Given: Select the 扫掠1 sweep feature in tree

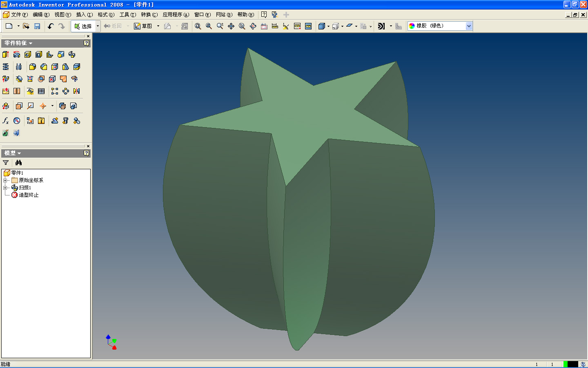Looking at the screenshot, I should [21, 188].
